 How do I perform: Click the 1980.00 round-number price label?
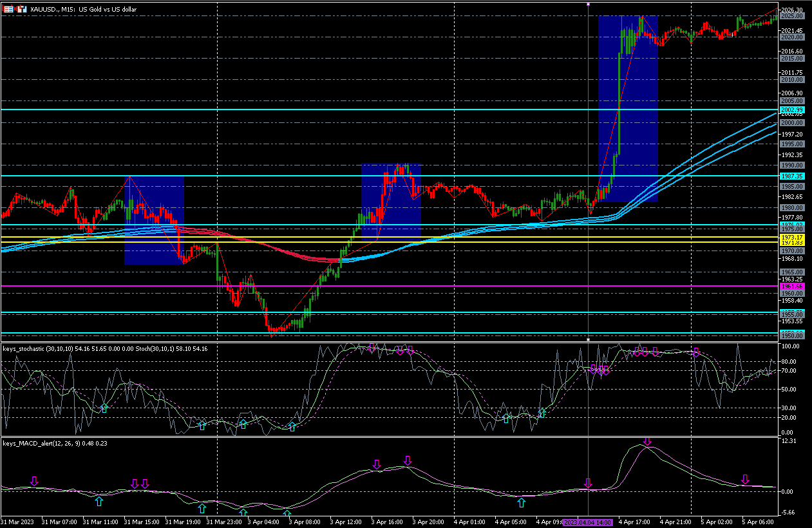[791, 208]
